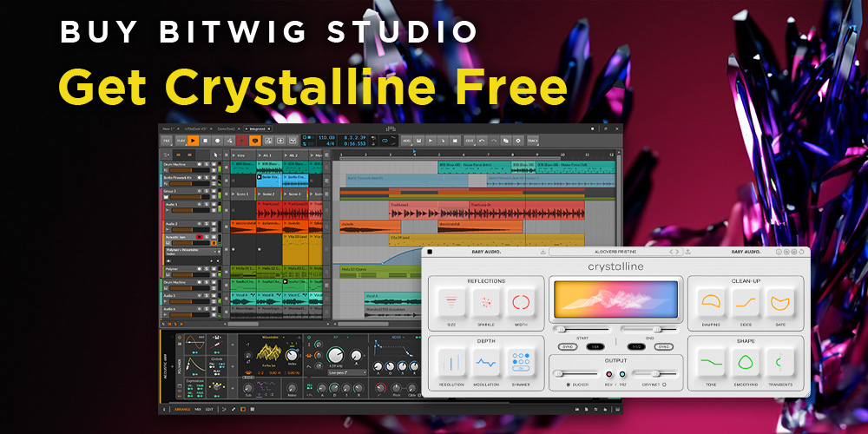The height and width of the screenshot is (434, 868).
Task: Go to previous preset arrow in Crystalline
Action: [x=671, y=252]
